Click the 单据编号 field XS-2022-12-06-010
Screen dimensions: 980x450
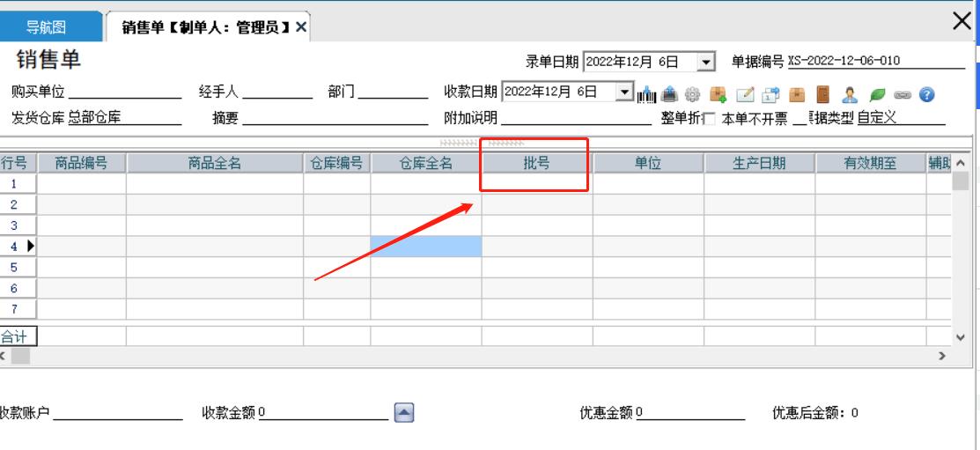tap(876, 61)
